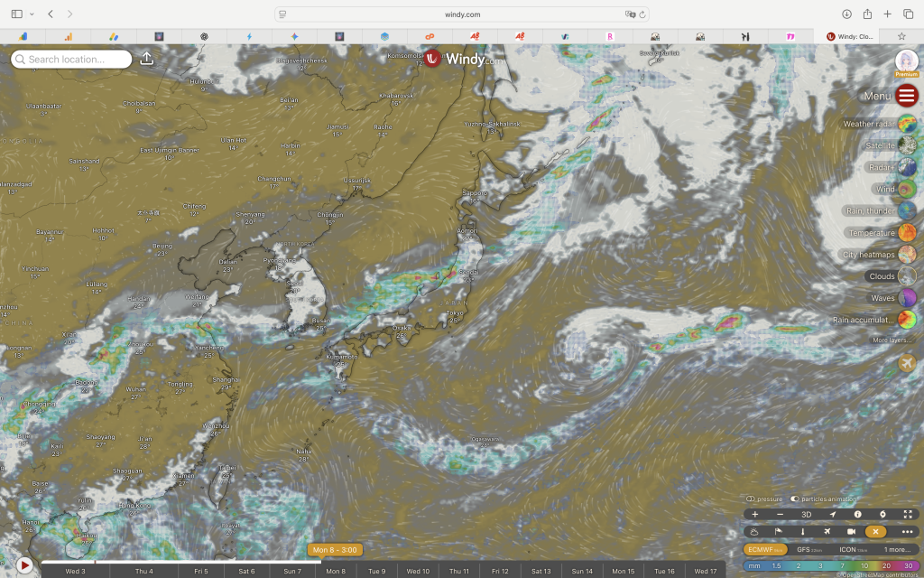Select the GFS forecast model
The height and width of the screenshot is (578, 924).
pos(808,549)
